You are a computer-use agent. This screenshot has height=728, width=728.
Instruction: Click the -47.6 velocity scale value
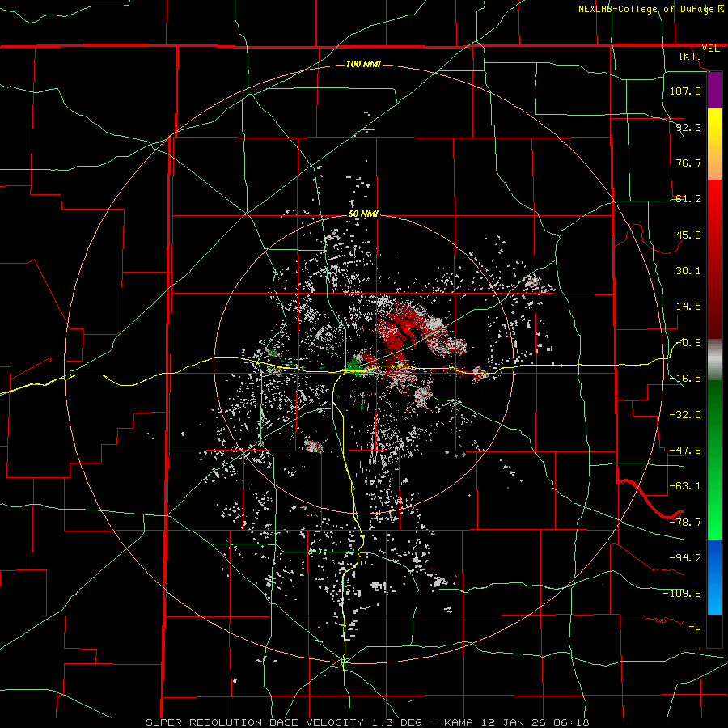point(685,451)
